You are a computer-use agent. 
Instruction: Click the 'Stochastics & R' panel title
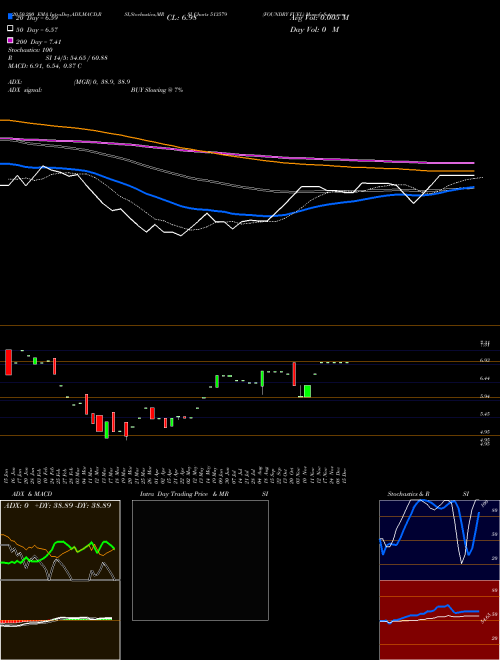(409, 494)
